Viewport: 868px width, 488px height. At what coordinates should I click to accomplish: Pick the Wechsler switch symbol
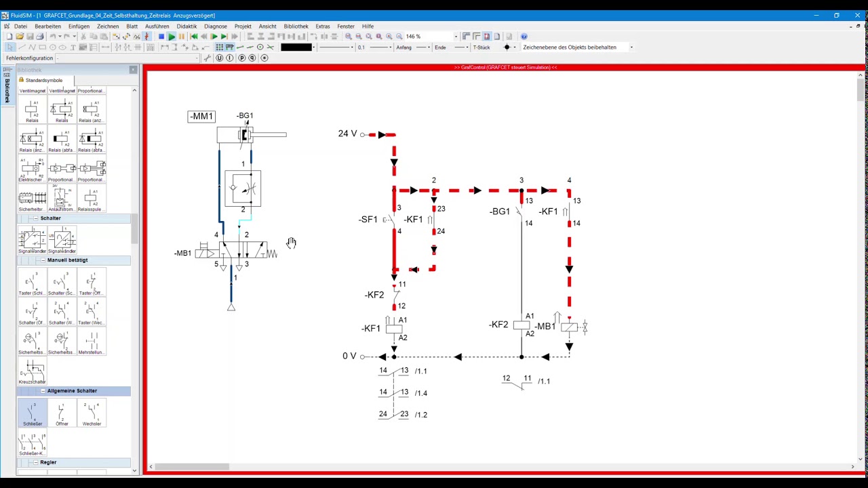(92, 413)
